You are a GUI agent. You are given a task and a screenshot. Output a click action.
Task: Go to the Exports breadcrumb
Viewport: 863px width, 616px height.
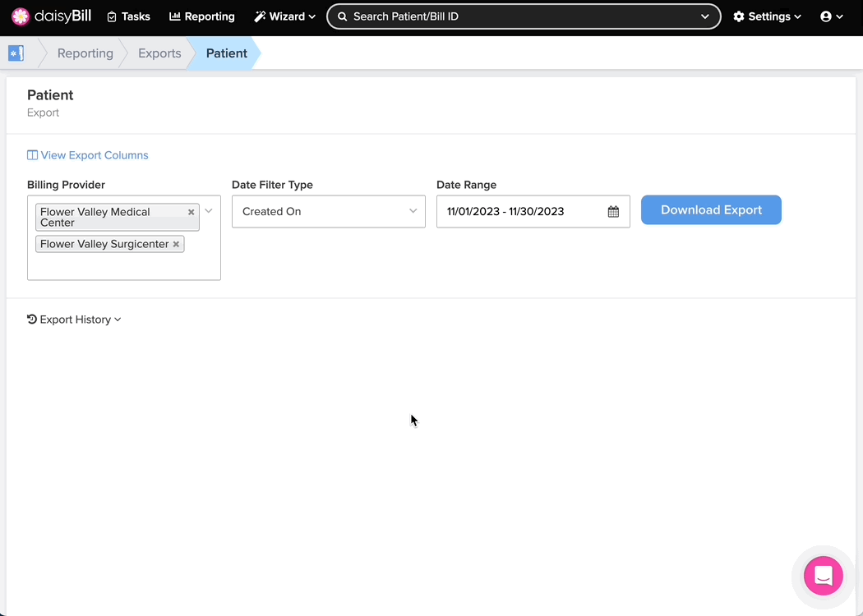(159, 53)
